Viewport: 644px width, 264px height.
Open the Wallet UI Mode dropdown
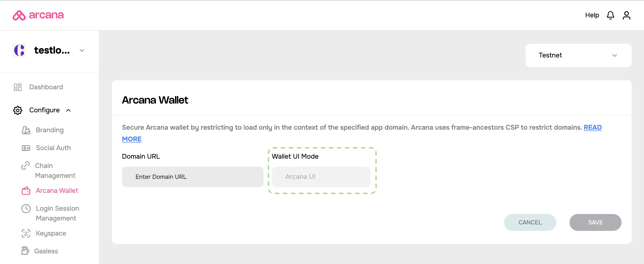[x=321, y=177]
